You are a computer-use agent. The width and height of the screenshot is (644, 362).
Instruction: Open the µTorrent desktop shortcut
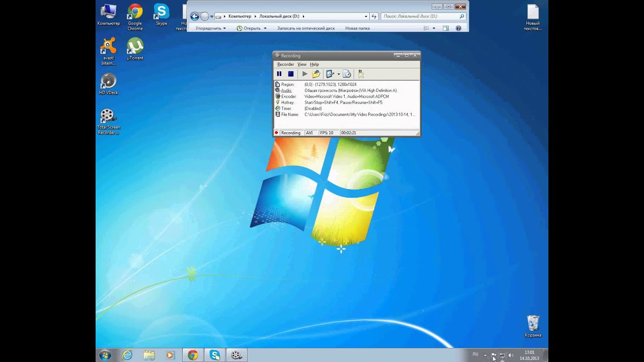tap(135, 49)
